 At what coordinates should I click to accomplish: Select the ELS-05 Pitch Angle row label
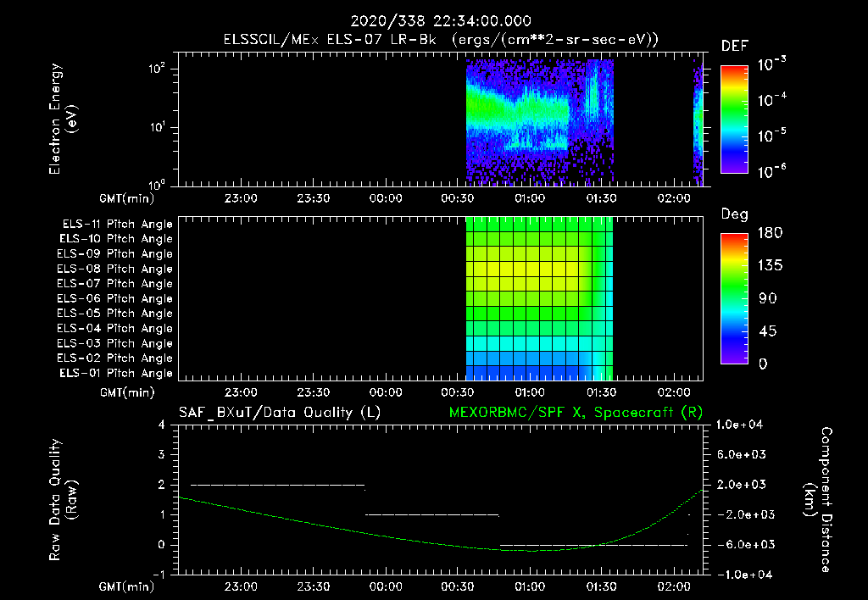pyautogui.click(x=114, y=314)
